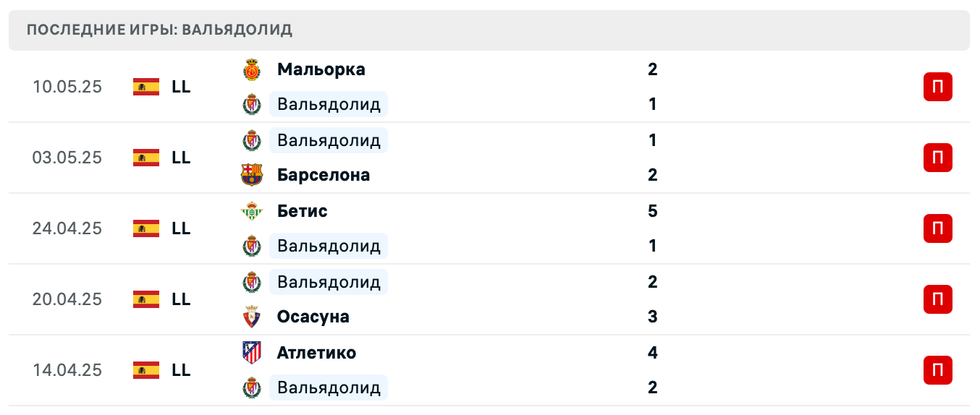Click the Betis club crest icon
Image resolution: width=980 pixels, height=415 pixels.
251,211
